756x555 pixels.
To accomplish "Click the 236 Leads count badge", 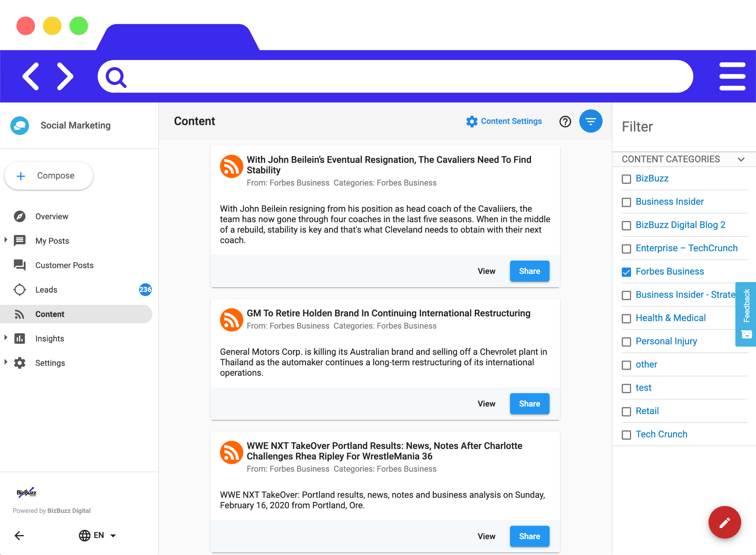I will [145, 289].
